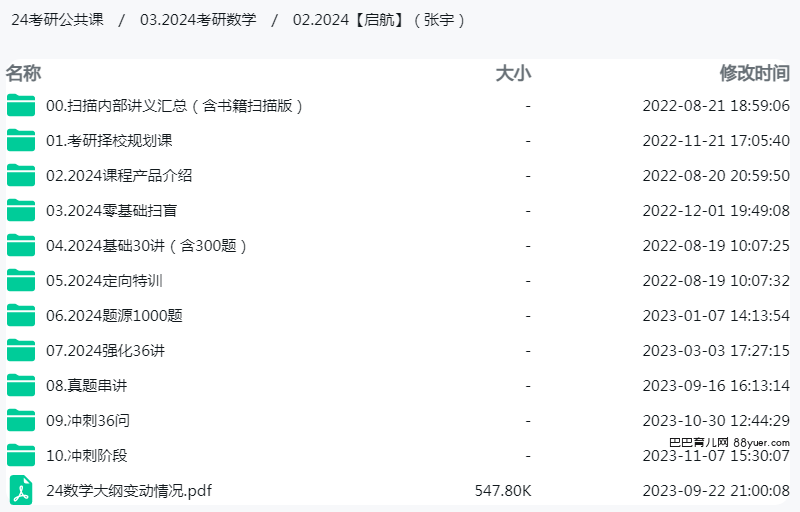Navigate to 03.2024考研数学 breadcrumb
The width and height of the screenshot is (800, 512).
pos(198,20)
